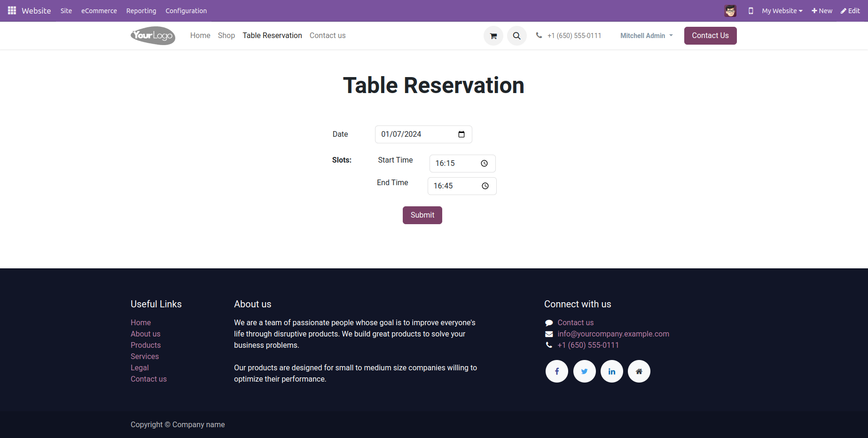The image size is (868, 438).
Task: Open the website search magnifier icon
Action: pos(516,36)
